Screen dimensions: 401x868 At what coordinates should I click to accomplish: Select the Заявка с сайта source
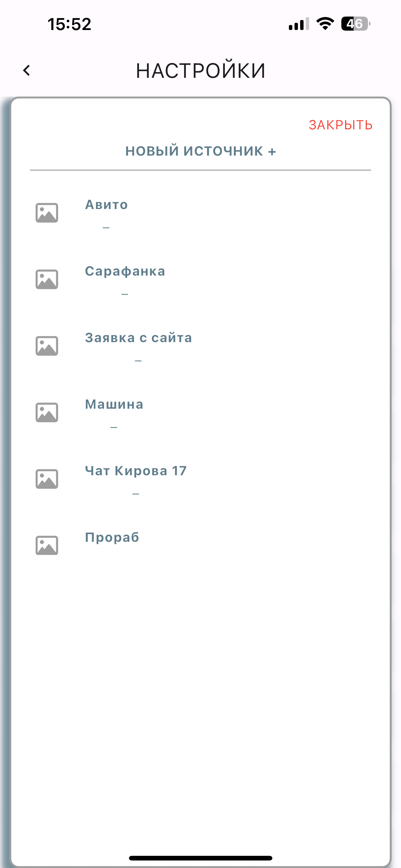click(x=201, y=346)
